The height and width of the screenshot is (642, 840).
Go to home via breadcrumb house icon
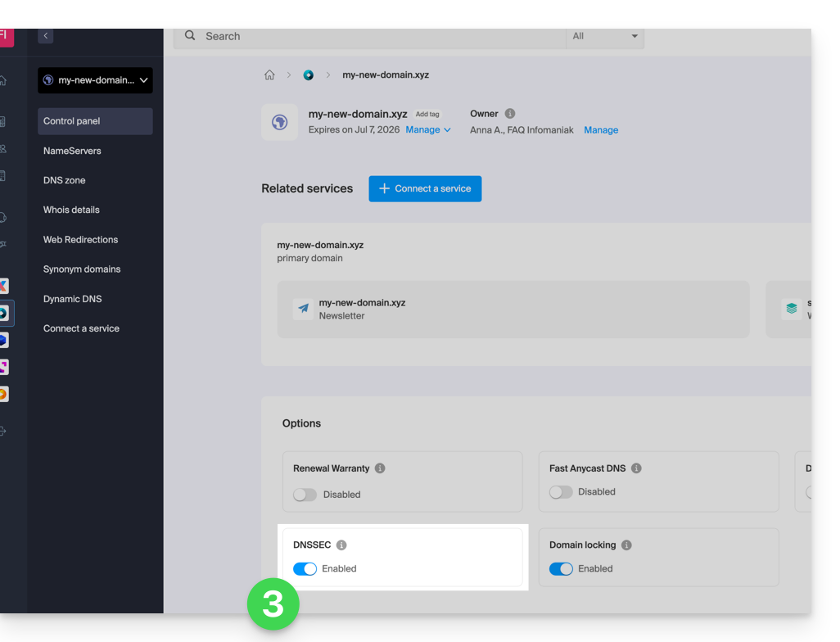(269, 75)
